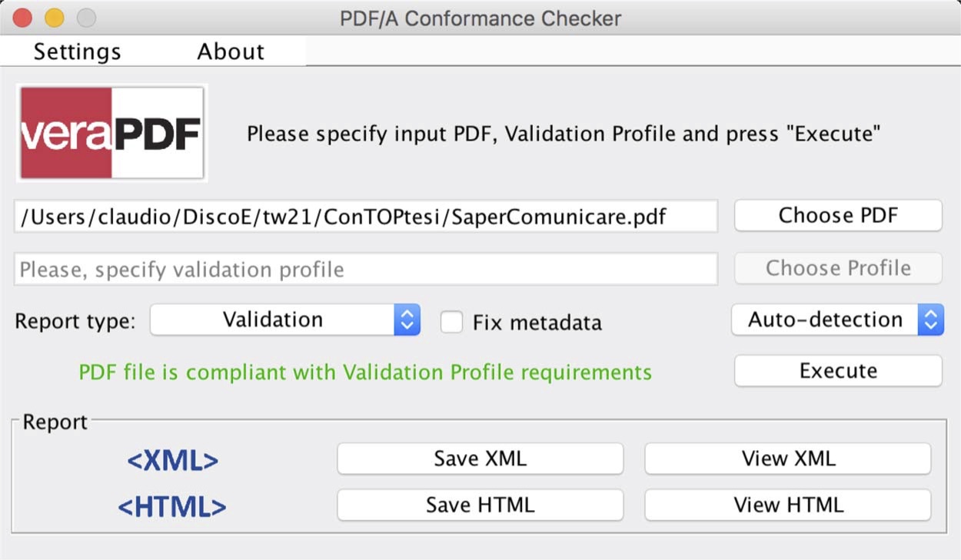Open the Report type Validation dropdown
Viewport: 961px width, 560px height.
(x=284, y=320)
